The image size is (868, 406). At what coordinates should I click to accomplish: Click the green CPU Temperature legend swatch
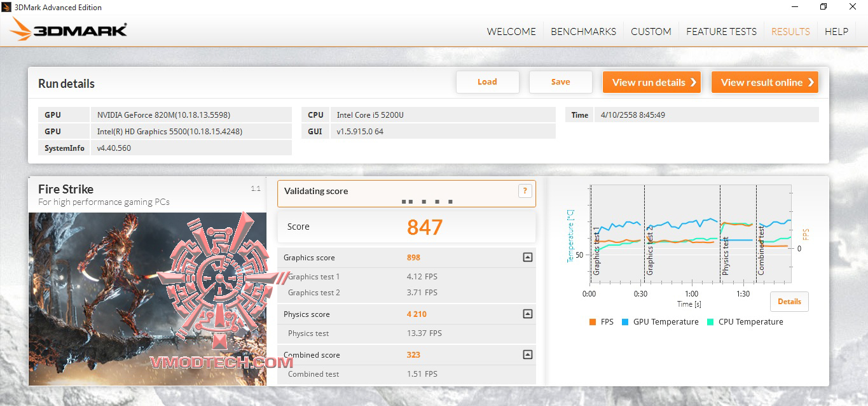(x=711, y=322)
